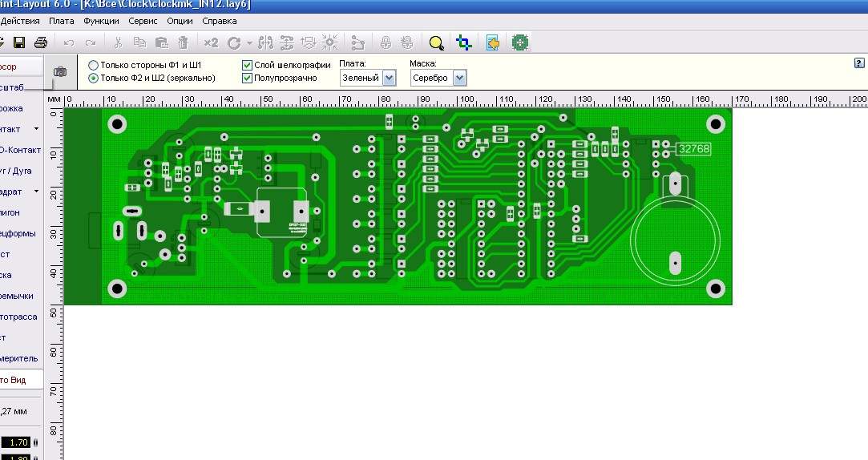Undo the last action in the toolbar
Screen dimensions: 868x460
pyautogui.click(x=69, y=42)
